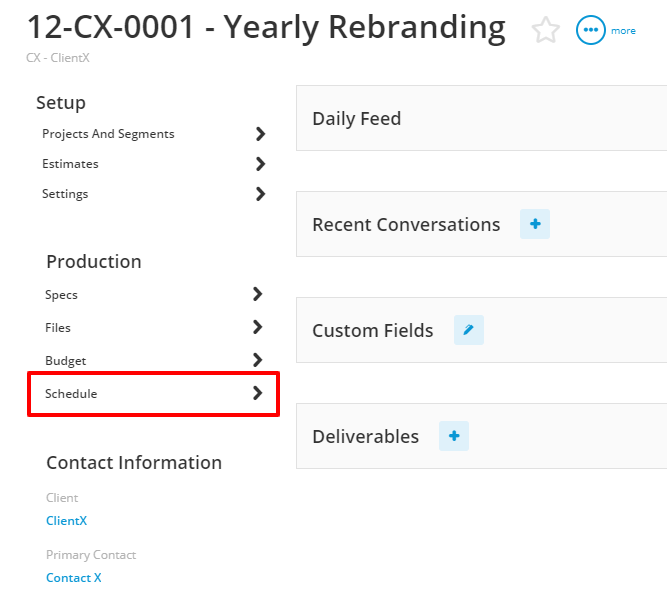Open the circular more options icon

pyautogui.click(x=590, y=30)
